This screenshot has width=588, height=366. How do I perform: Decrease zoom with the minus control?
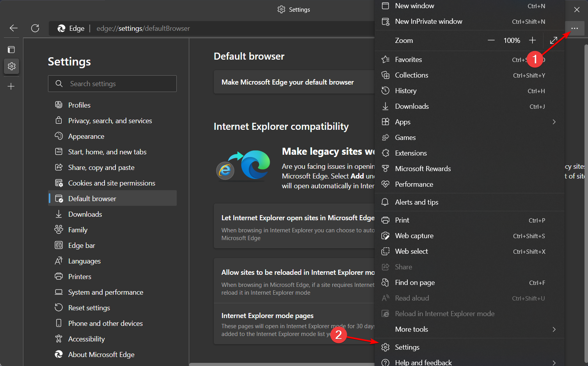click(491, 40)
